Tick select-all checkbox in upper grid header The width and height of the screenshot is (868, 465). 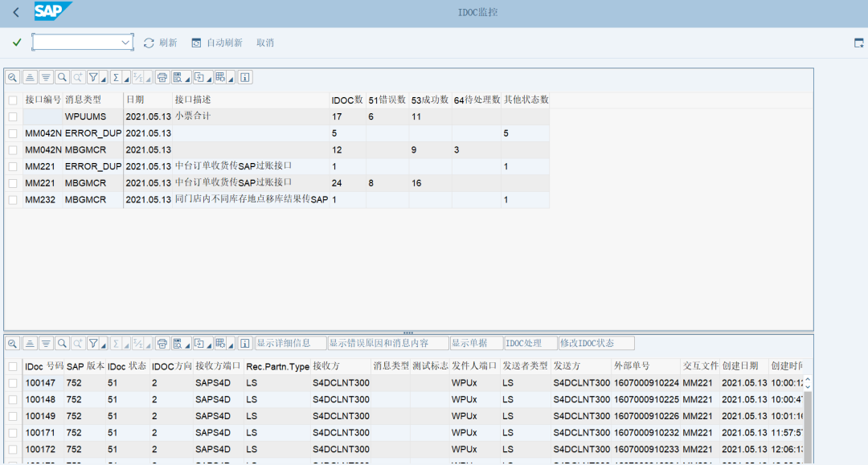13,100
